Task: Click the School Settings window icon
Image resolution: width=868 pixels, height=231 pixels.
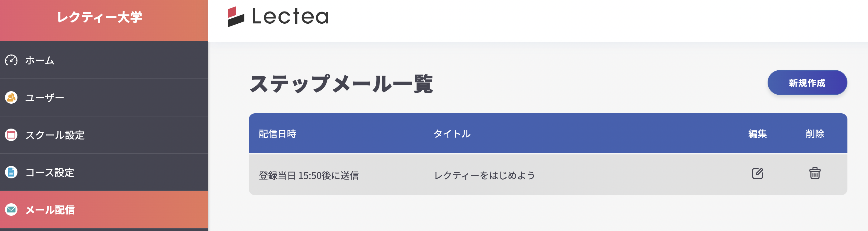Action: tap(11, 135)
